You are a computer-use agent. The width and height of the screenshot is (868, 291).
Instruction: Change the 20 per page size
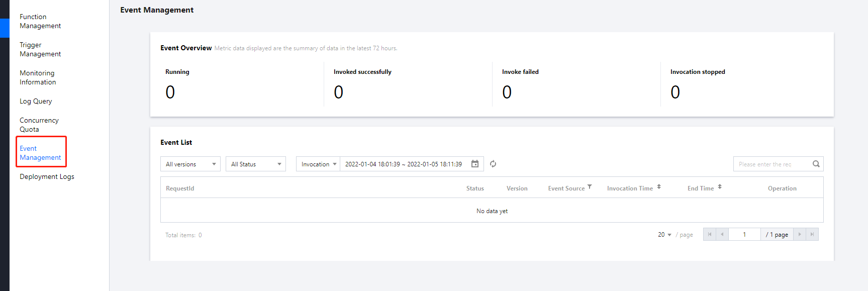tap(664, 235)
